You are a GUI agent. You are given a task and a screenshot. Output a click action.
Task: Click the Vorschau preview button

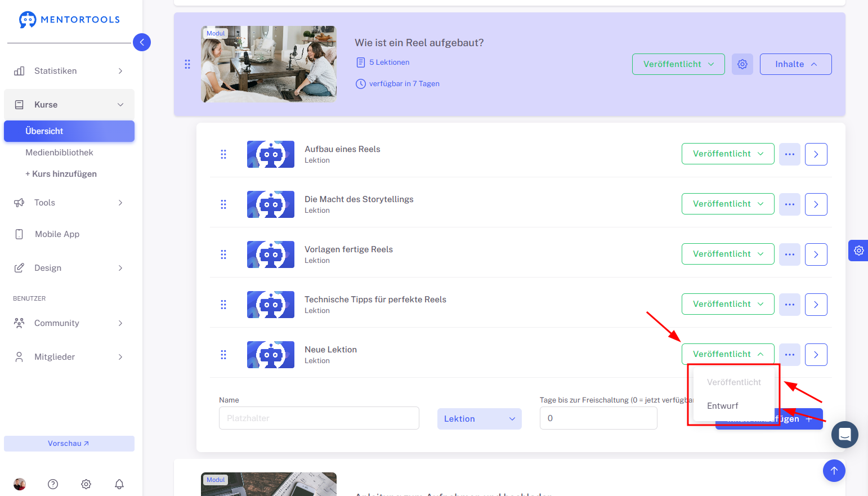pyautogui.click(x=69, y=444)
